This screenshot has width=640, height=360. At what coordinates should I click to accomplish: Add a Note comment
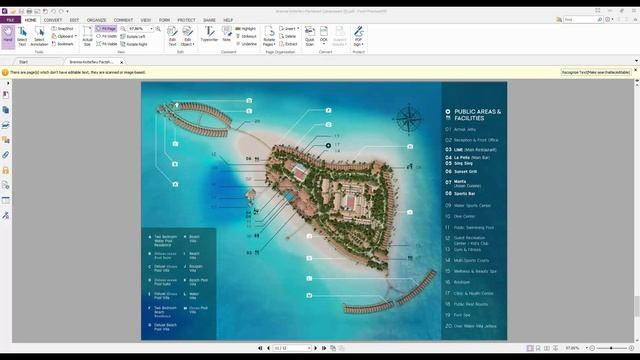pyautogui.click(x=227, y=34)
